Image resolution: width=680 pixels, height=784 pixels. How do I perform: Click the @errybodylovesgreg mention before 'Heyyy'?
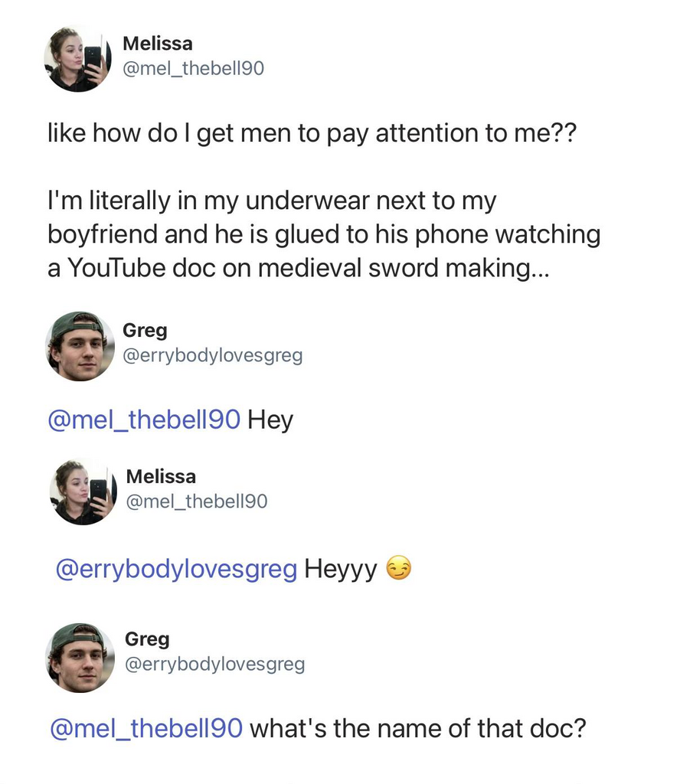click(x=176, y=569)
